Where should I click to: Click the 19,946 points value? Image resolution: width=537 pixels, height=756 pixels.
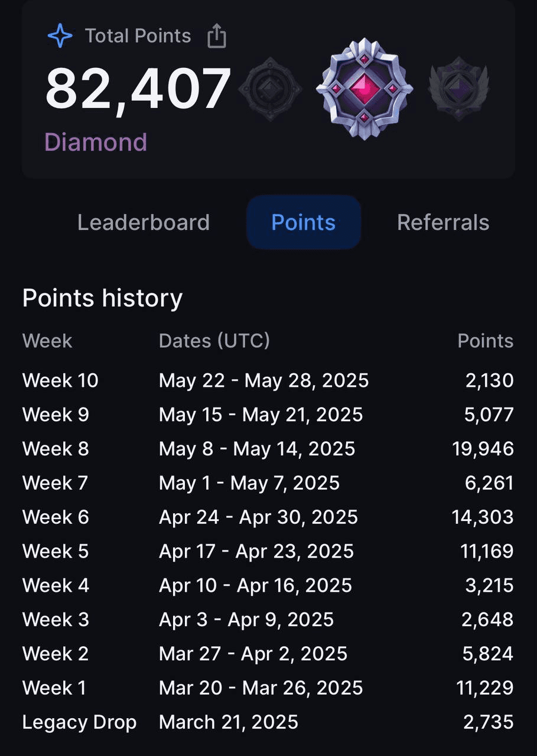[483, 449]
